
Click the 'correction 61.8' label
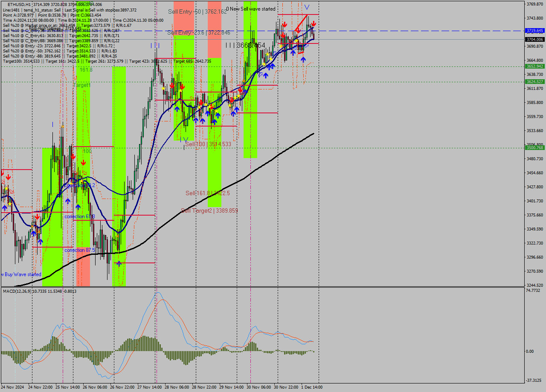click(x=79, y=217)
